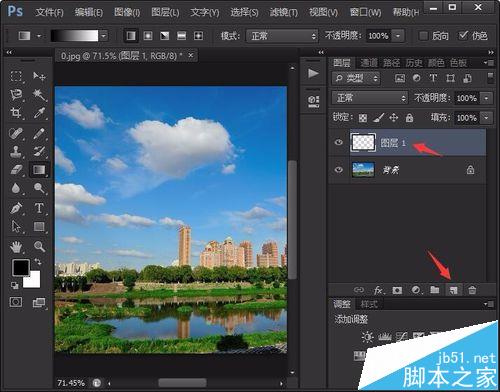This screenshot has width=500, height=392.
Task: Click the gradient preview swatch
Action: [75, 36]
